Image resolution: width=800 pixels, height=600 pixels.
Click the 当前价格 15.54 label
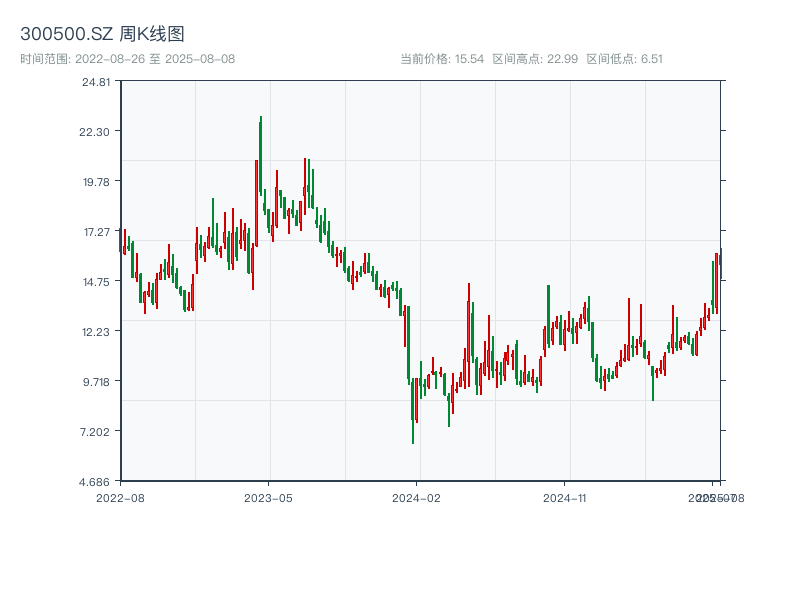[x=443, y=59]
